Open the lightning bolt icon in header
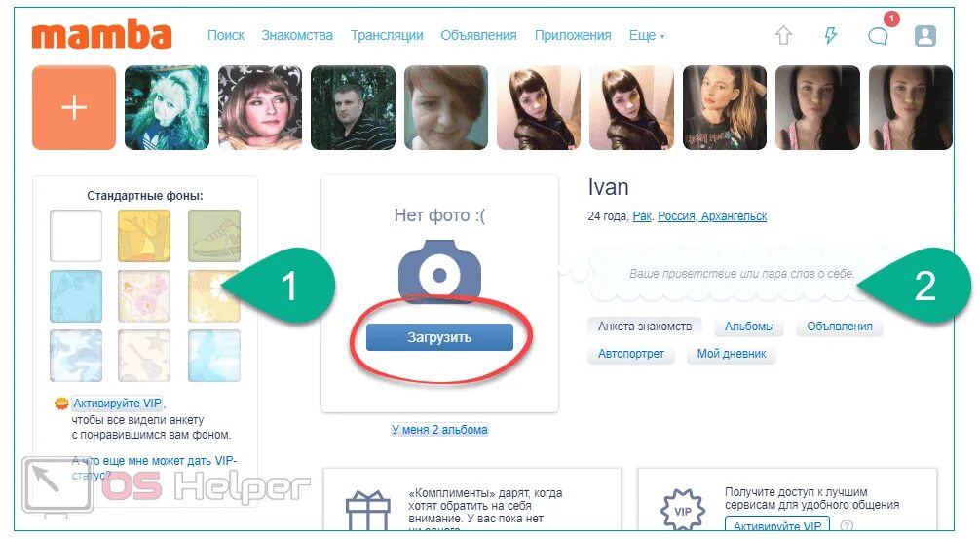 (831, 35)
